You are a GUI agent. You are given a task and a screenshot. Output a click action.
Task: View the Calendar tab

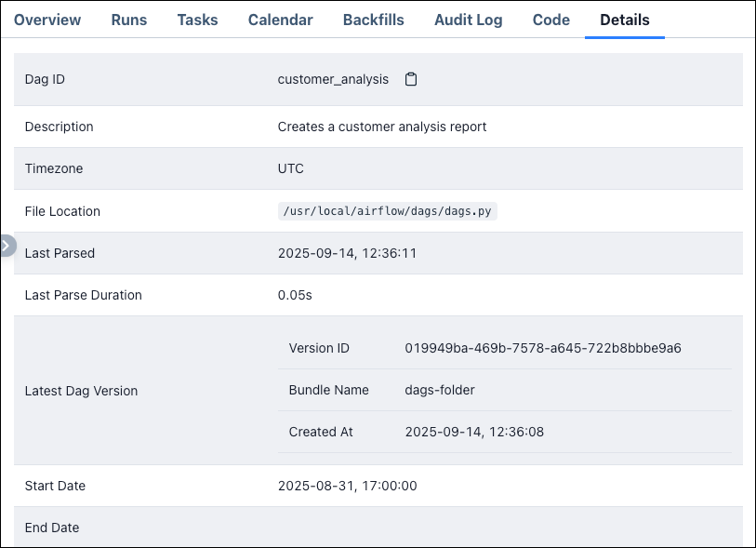tap(280, 20)
